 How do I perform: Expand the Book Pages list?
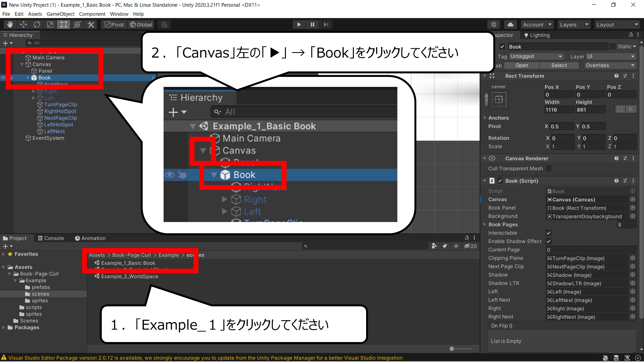click(485, 225)
